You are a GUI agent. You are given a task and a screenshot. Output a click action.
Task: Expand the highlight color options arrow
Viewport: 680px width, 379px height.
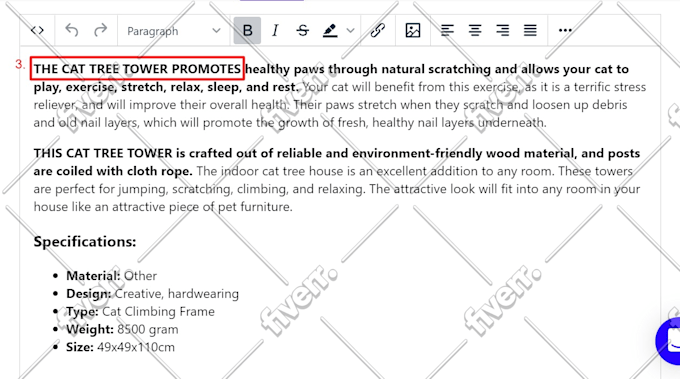350,30
